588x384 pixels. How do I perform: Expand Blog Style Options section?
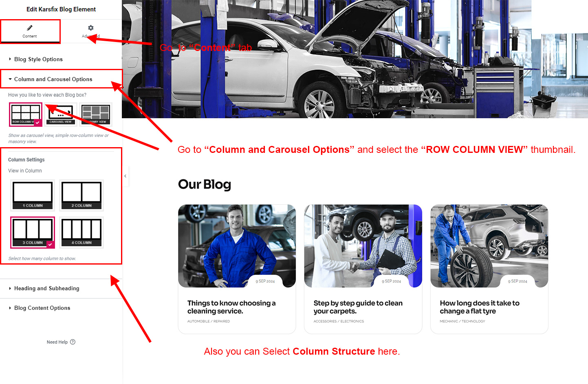38,59
